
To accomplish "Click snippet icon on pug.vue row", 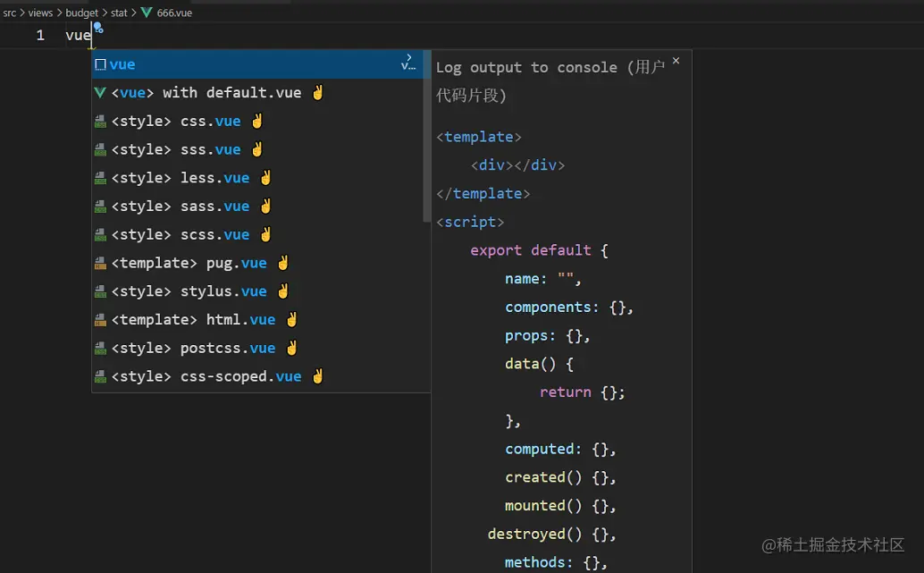I will click(x=100, y=263).
